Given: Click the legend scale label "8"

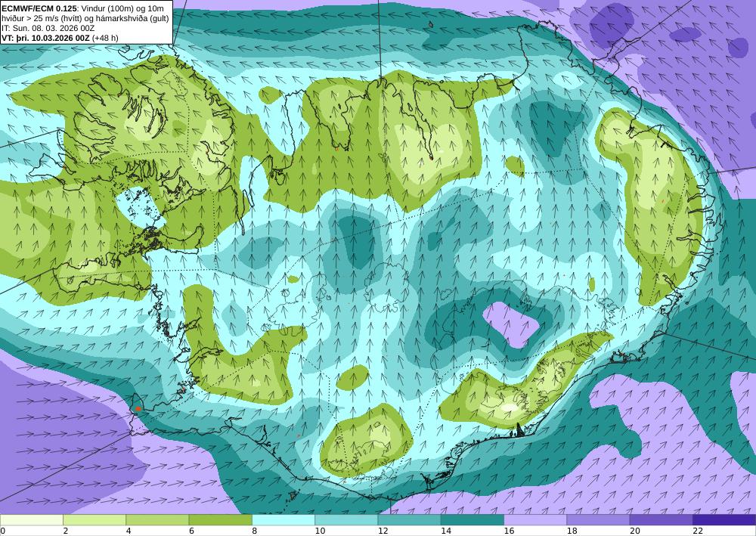Looking at the screenshot, I should coord(255,531).
